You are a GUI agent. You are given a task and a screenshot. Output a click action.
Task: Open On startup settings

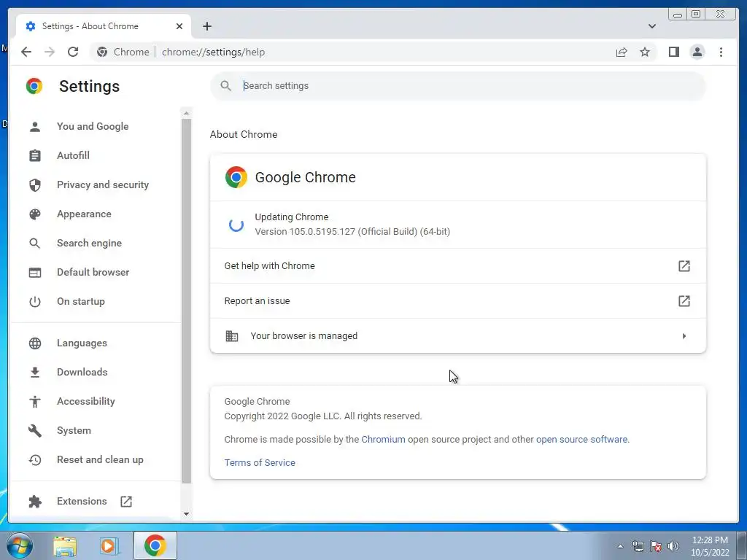point(80,301)
